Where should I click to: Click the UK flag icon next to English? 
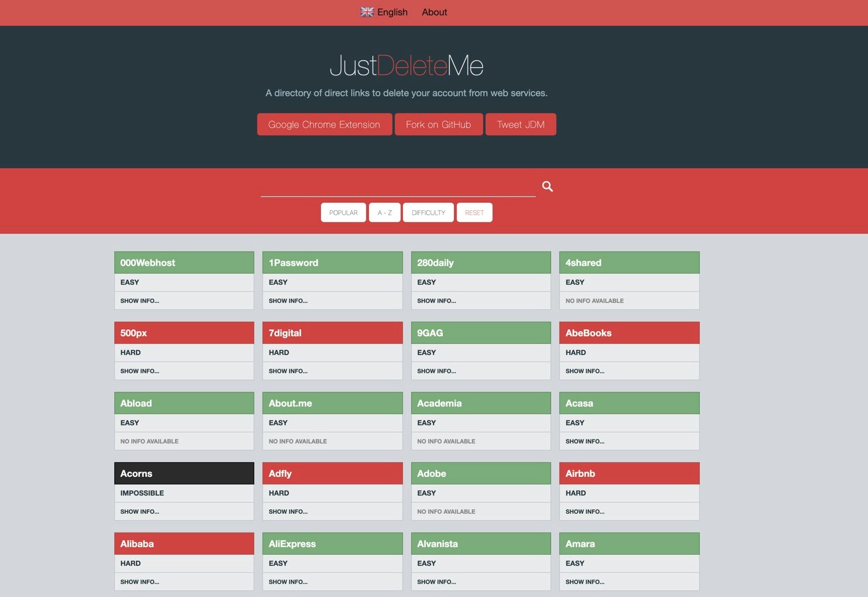pyautogui.click(x=367, y=12)
